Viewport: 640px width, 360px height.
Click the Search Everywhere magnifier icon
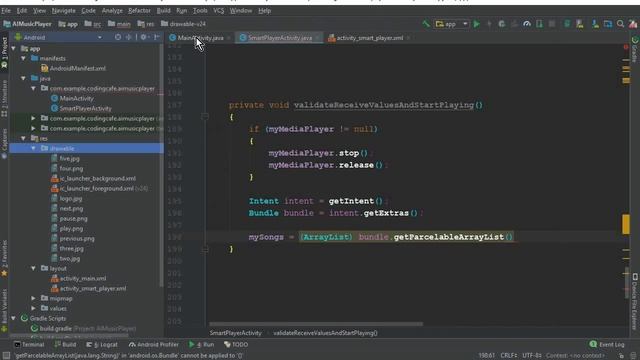[620, 24]
